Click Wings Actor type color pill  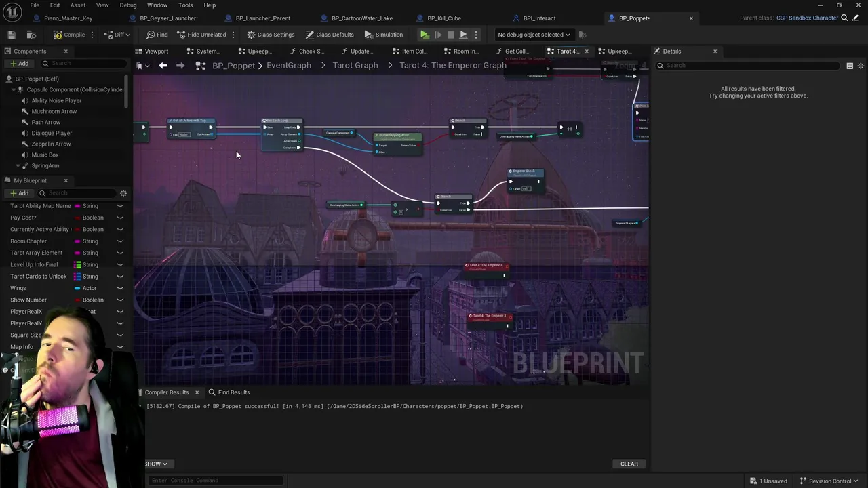77,288
